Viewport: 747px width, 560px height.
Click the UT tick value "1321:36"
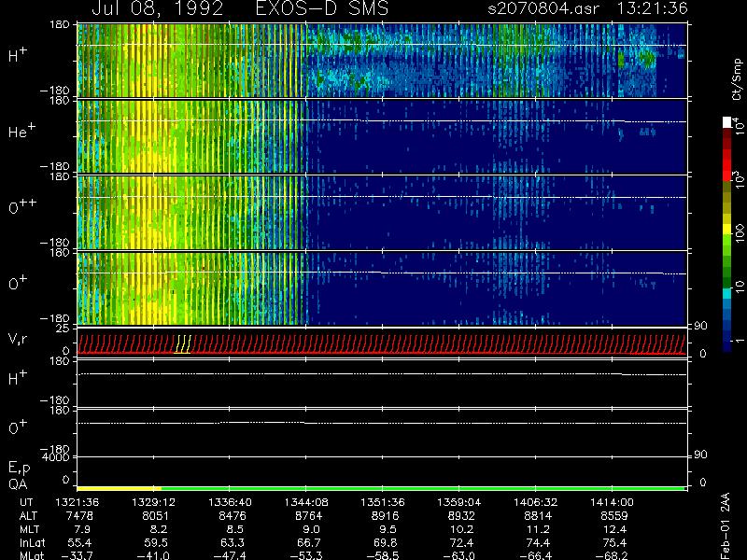click(x=77, y=502)
